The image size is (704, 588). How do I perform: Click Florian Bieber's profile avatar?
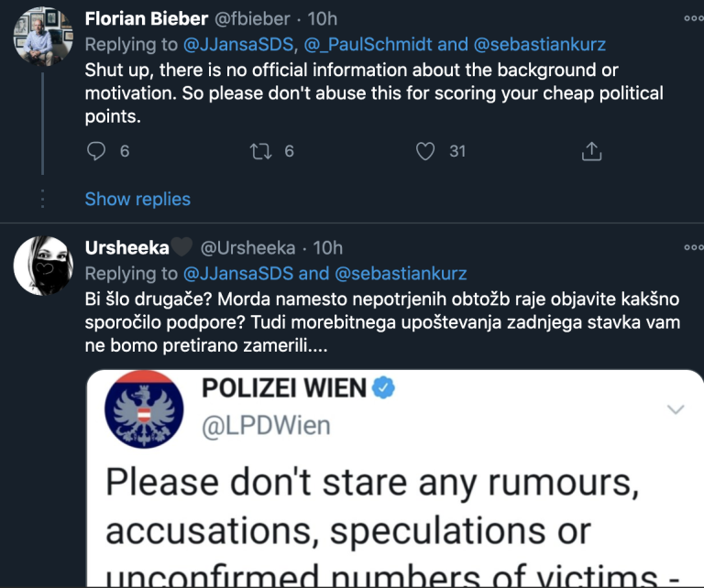38,36
